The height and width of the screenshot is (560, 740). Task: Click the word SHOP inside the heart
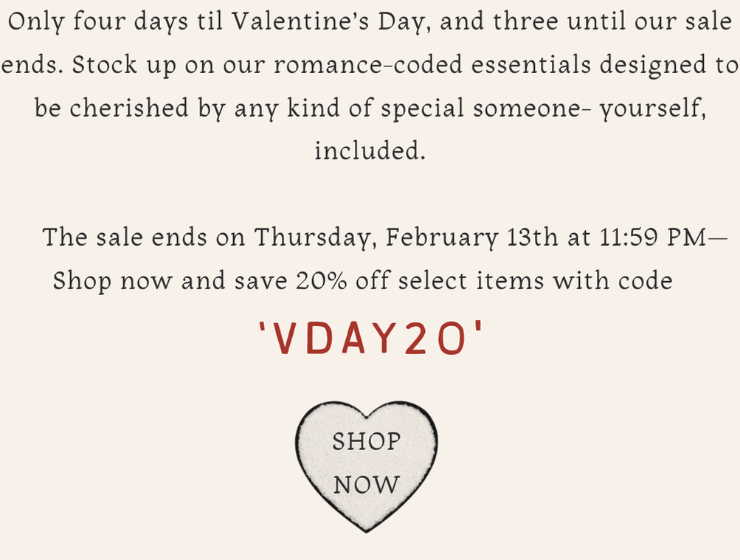pyautogui.click(x=366, y=442)
